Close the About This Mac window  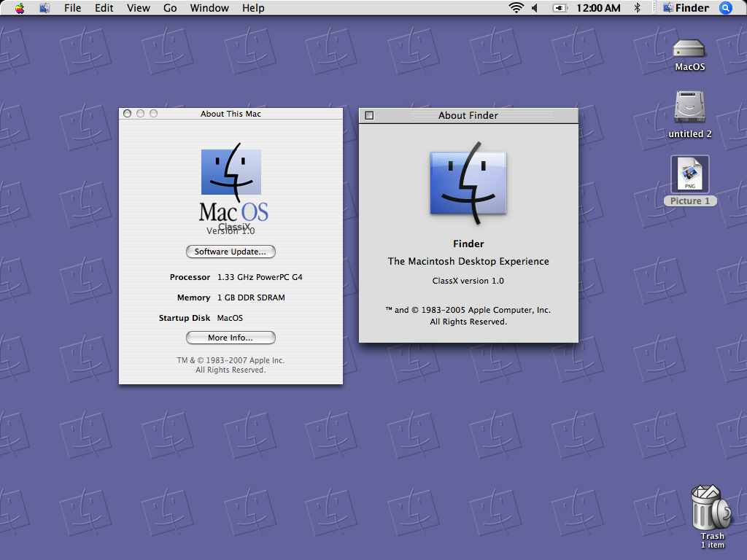pos(127,113)
